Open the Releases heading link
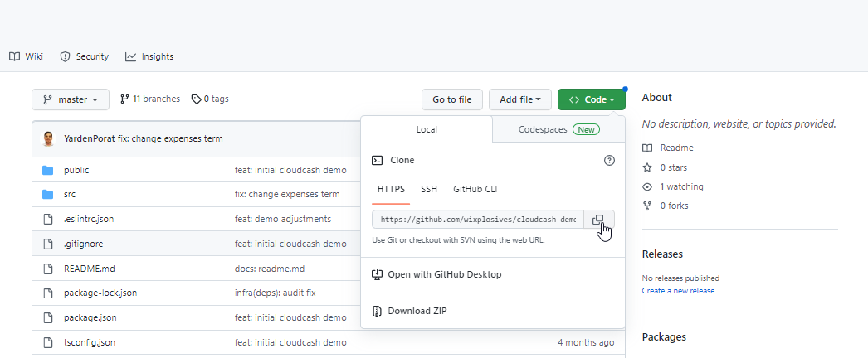 coord(662,254)
